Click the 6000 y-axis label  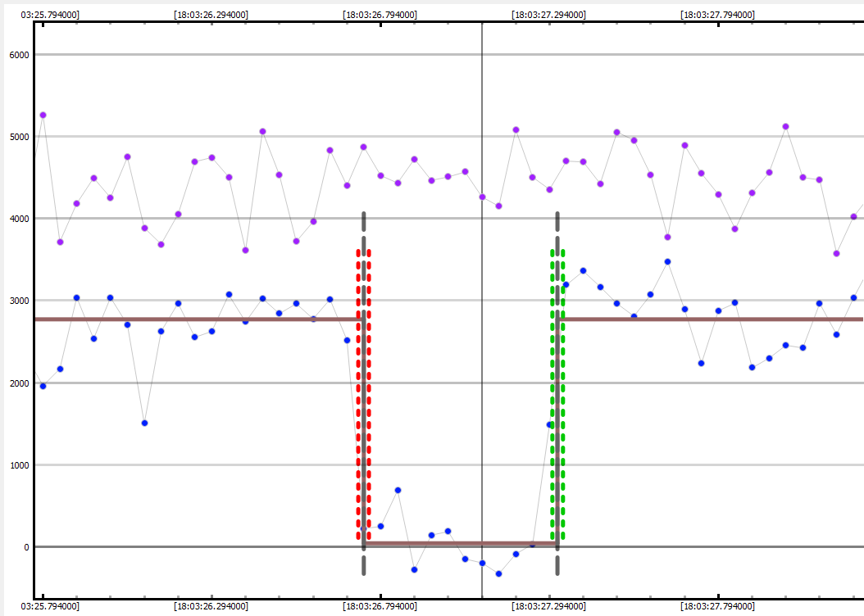(20, 55)
